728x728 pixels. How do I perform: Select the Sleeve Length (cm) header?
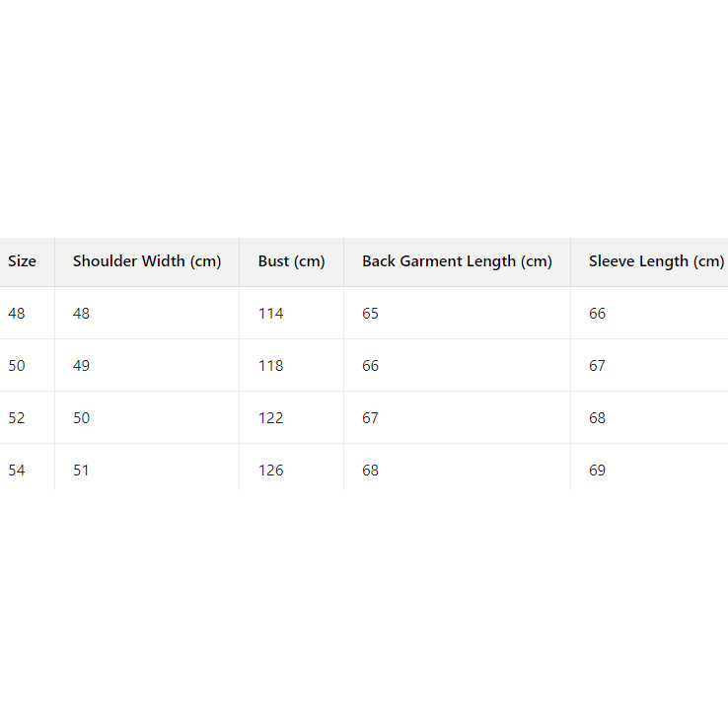(x=656, y=261)
